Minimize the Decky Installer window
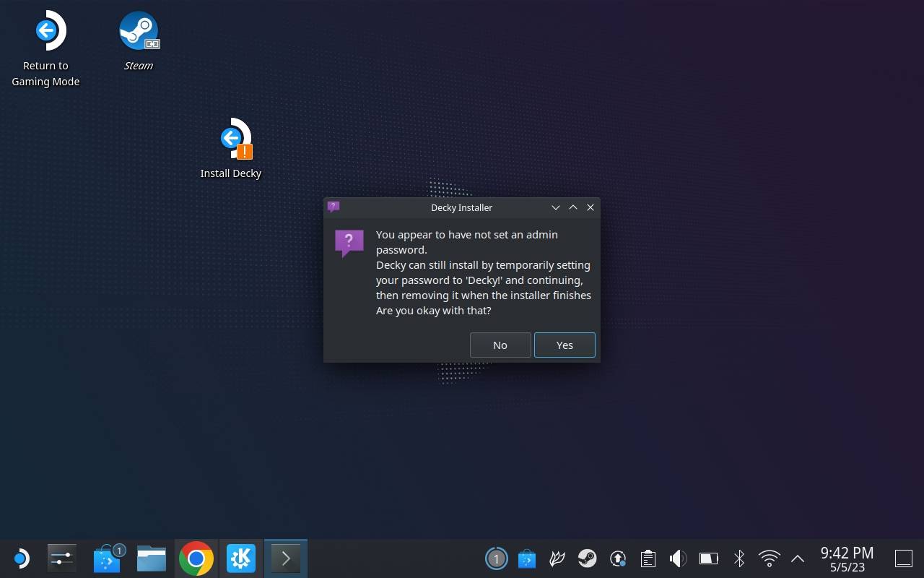Image resolution: width=924 pixels, height=578 pixels. pyautogui.click(x=556, y=207)
